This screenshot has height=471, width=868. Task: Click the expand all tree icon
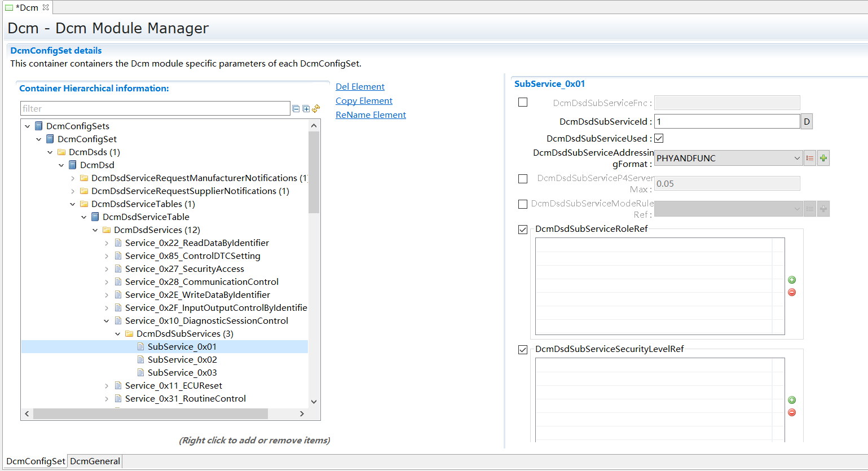[x=306, y=109]
